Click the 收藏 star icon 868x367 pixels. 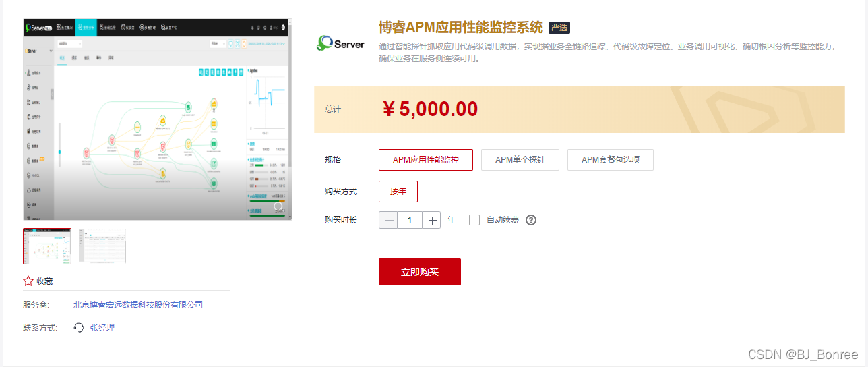tap(28, 281)
